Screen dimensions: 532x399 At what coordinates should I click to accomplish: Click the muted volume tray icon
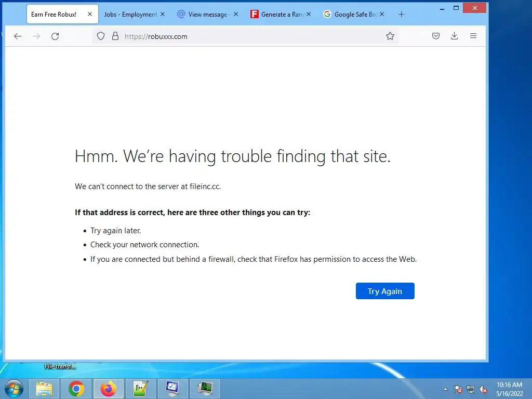483,389
